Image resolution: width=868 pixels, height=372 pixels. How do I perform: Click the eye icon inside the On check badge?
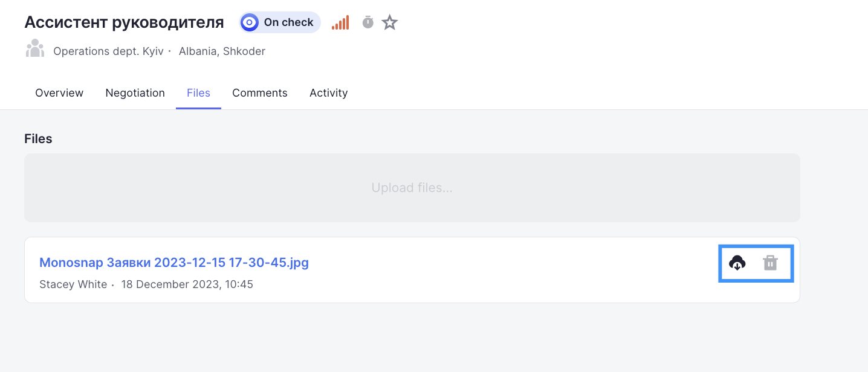(x=249, y=22)
